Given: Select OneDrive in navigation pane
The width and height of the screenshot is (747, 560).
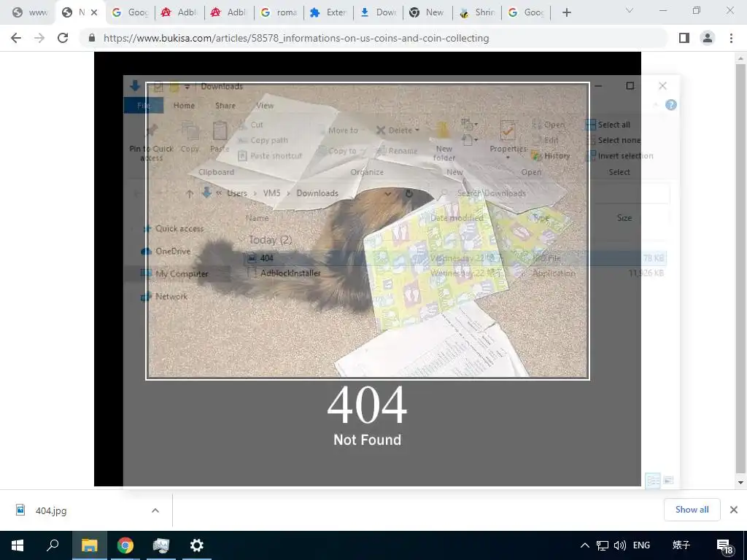Looking at the screenshot, I should pyautogui.click(x=166, y=251).
